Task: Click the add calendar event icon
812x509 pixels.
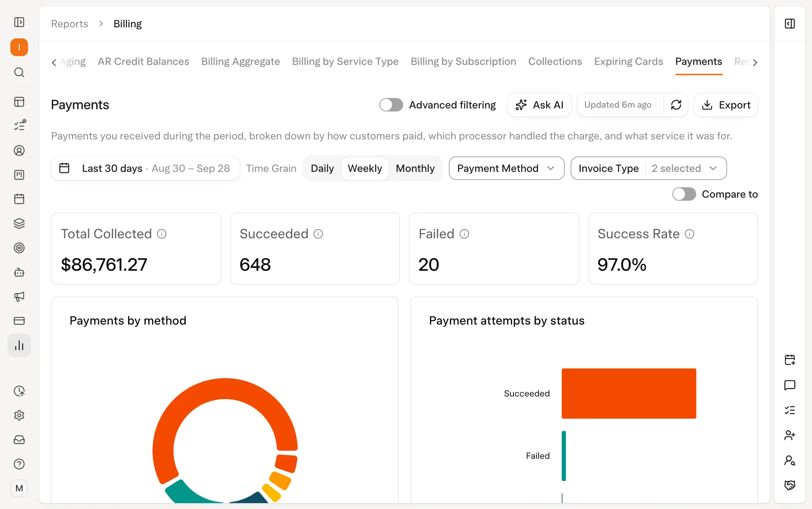Action: pos(790,360)
